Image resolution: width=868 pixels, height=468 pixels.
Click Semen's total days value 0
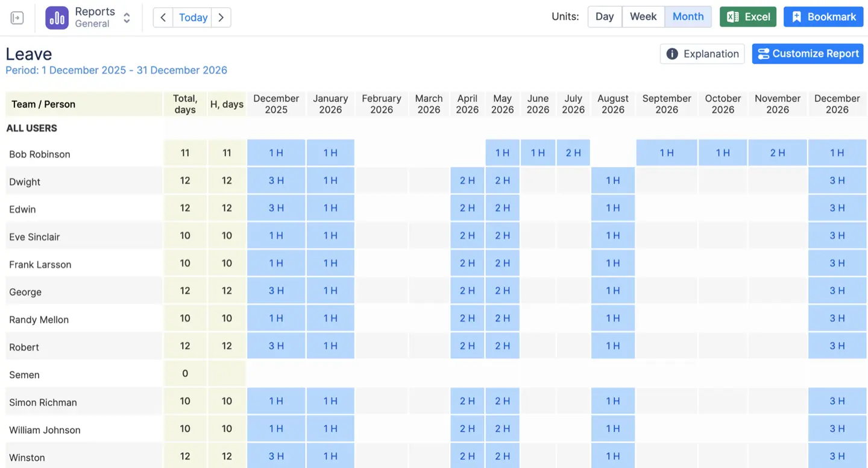coord(185,373)
